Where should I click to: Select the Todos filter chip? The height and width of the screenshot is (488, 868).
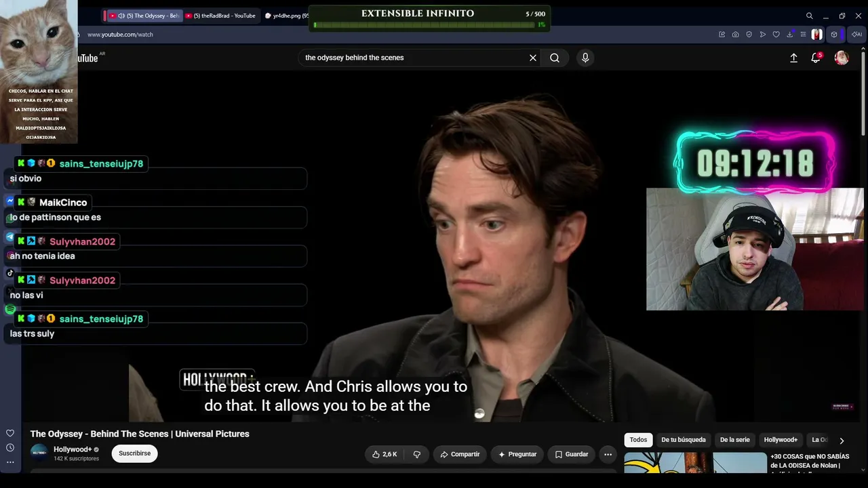pos(638,440)
